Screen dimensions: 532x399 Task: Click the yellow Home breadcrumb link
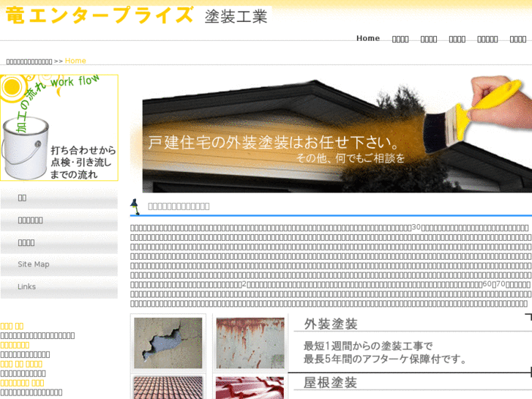tap(75, 61)
